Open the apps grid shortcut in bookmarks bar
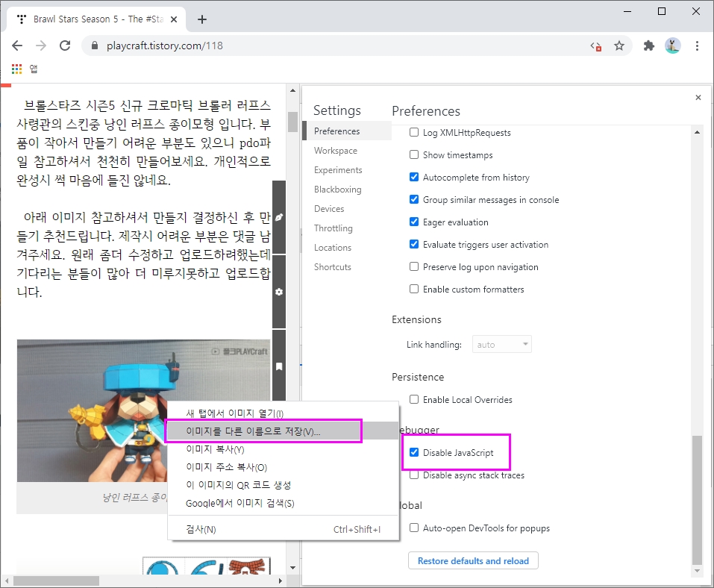Image resolution: width=714 pixels, height=588 pixels. click(x=17, y=69)
